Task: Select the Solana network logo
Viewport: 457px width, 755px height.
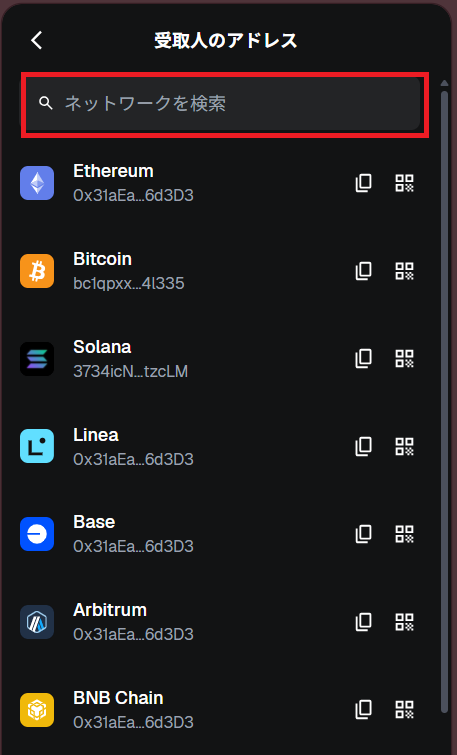Action: click(x=37, y=359)
